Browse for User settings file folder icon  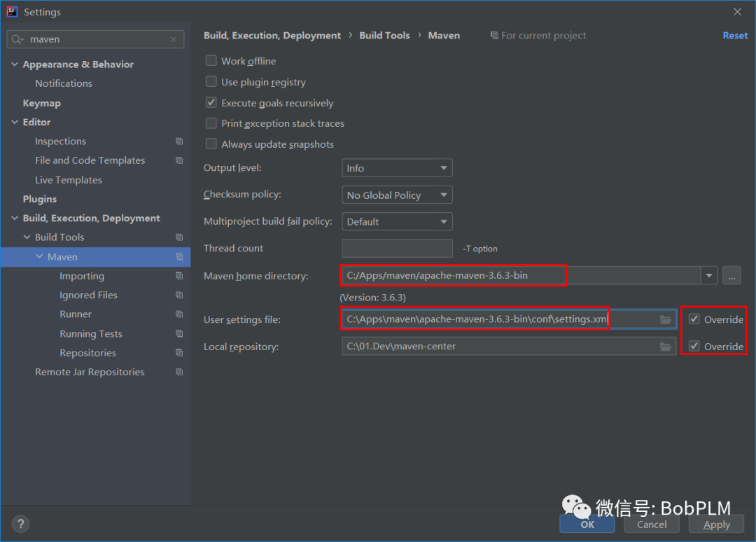666,320
